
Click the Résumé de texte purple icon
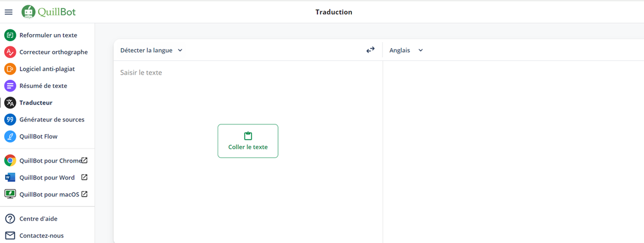tap(10, 86)
